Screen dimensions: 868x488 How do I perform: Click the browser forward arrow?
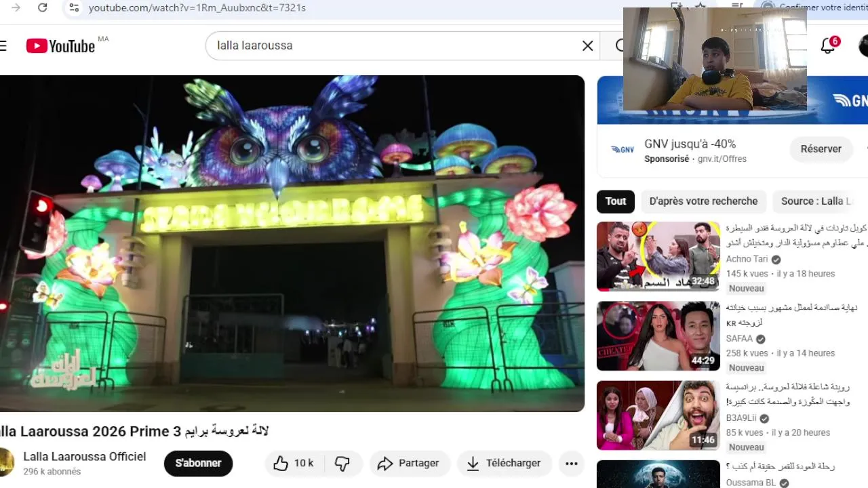(x=16, y=7)
